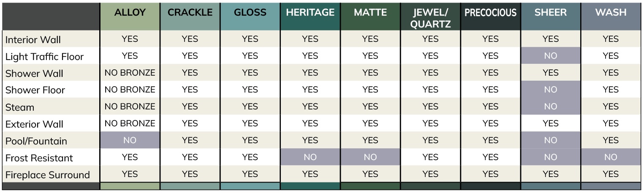
Task: Click Sheer NO cell in Steam row
Action: click(x=551, y=106)
